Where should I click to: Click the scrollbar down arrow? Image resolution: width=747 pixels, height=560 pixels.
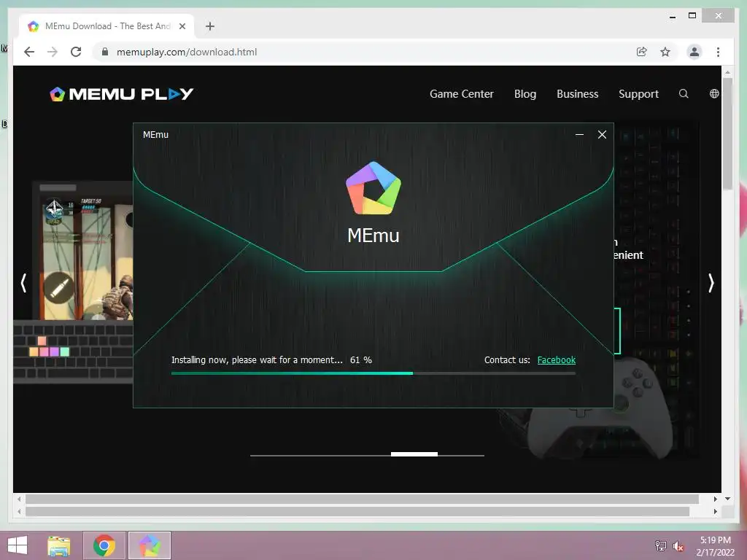727,499
